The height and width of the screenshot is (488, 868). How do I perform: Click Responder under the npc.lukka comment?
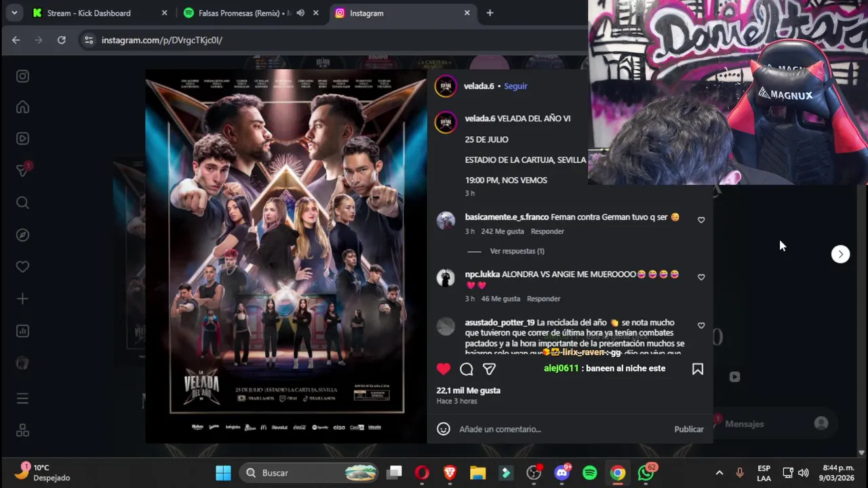[x=543, y=298]
